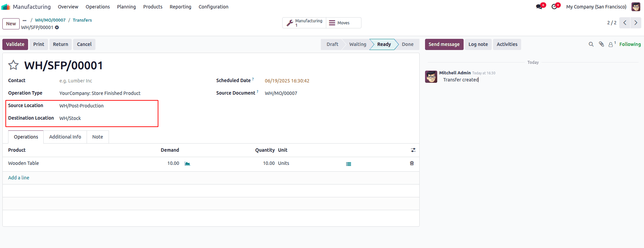This screenshot has height=248, width=644.
Task: Click the Contact field
Action: pos(132,81)
